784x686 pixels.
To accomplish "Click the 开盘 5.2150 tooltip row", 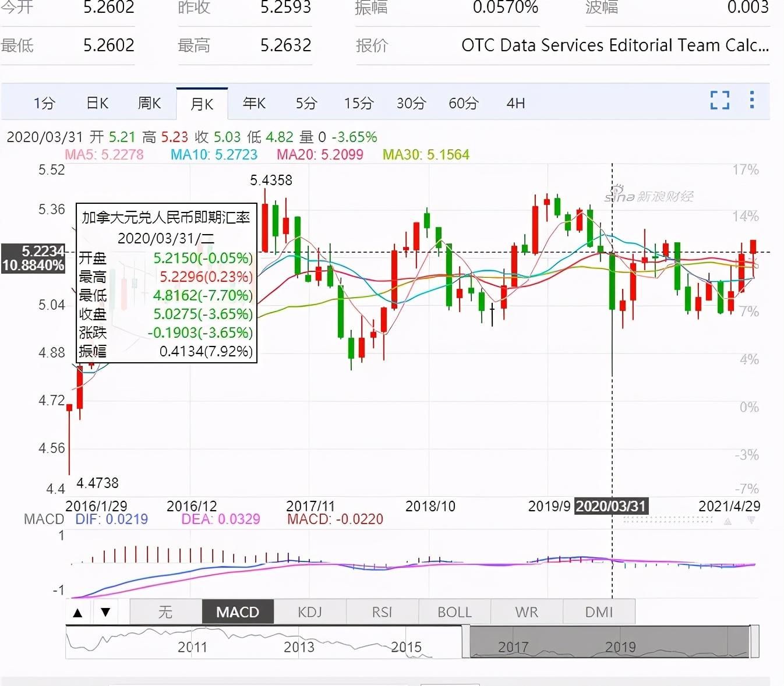I will click(166, 258).
